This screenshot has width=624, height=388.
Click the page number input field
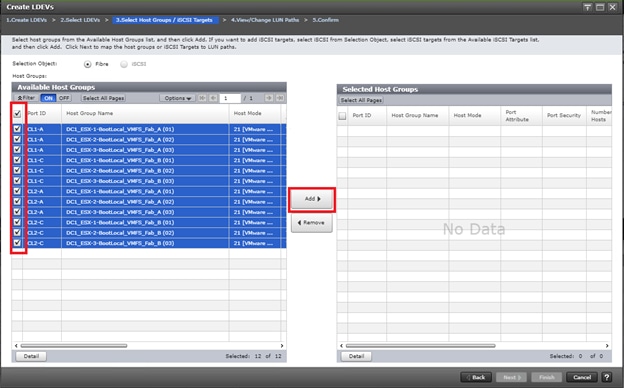(230, 98)
